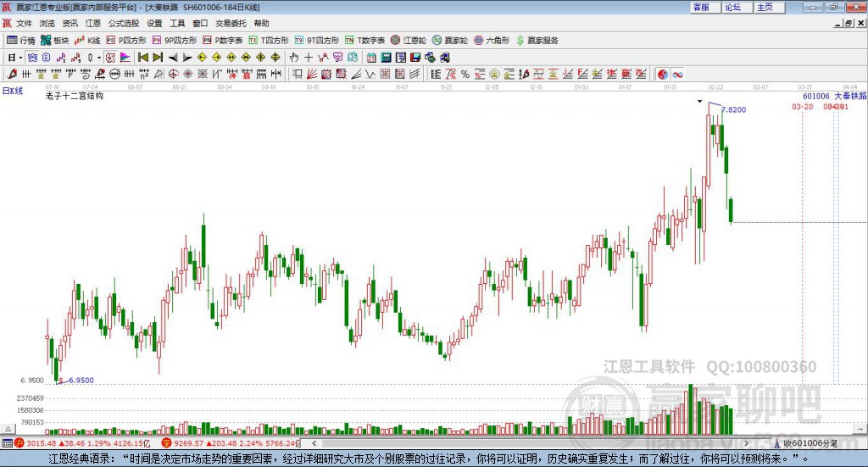
Task: Select the percent retracement tool
Action: (x=465, y=74)
